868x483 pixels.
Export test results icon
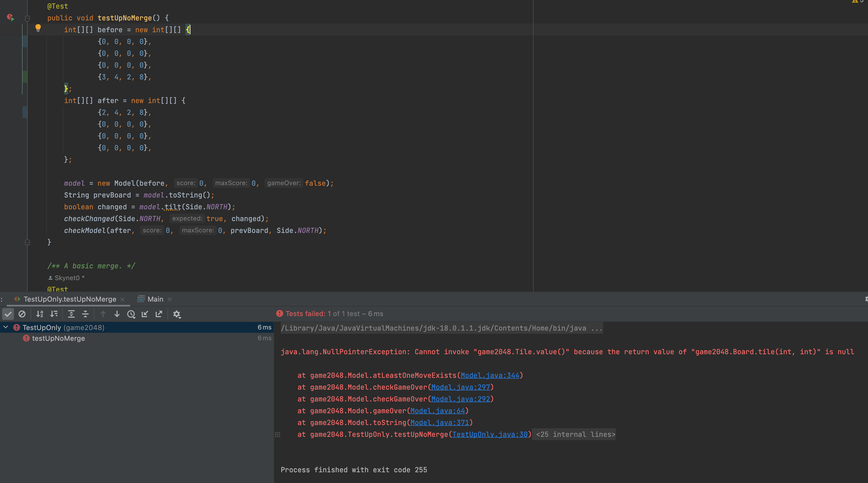tap(159, 314)
